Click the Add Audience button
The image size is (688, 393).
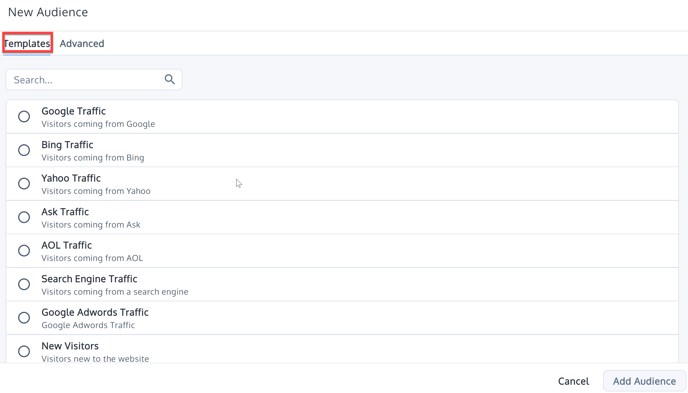644,381
